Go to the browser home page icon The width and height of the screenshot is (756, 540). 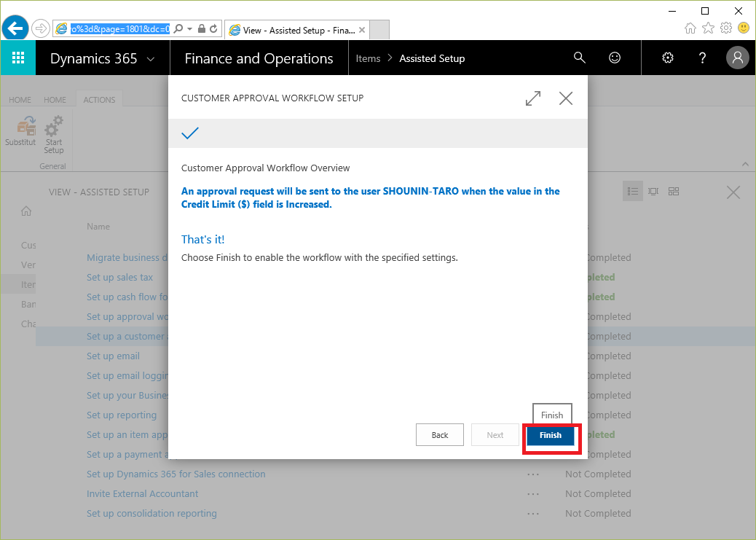point(690,28)
